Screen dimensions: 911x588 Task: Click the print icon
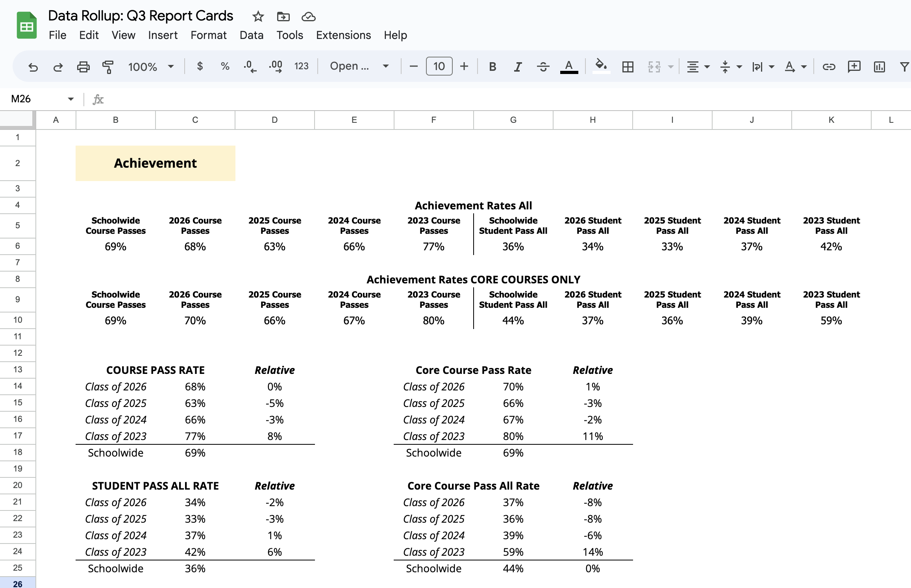point(83,67)
